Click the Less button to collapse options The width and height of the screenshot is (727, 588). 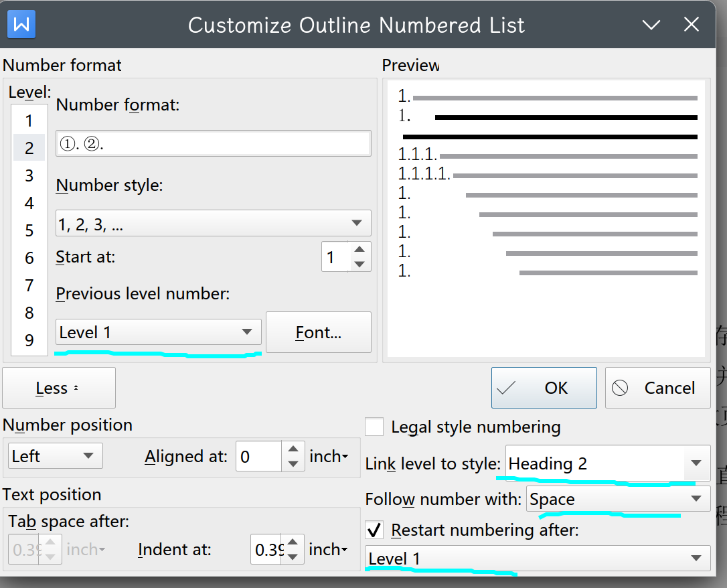tap(59, 388)
